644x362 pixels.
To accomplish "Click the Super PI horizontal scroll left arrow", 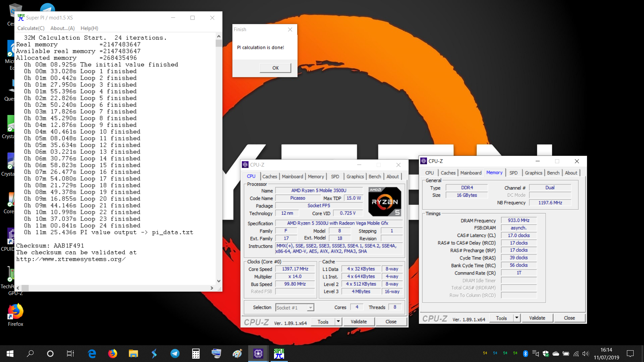I will point(18,288).
